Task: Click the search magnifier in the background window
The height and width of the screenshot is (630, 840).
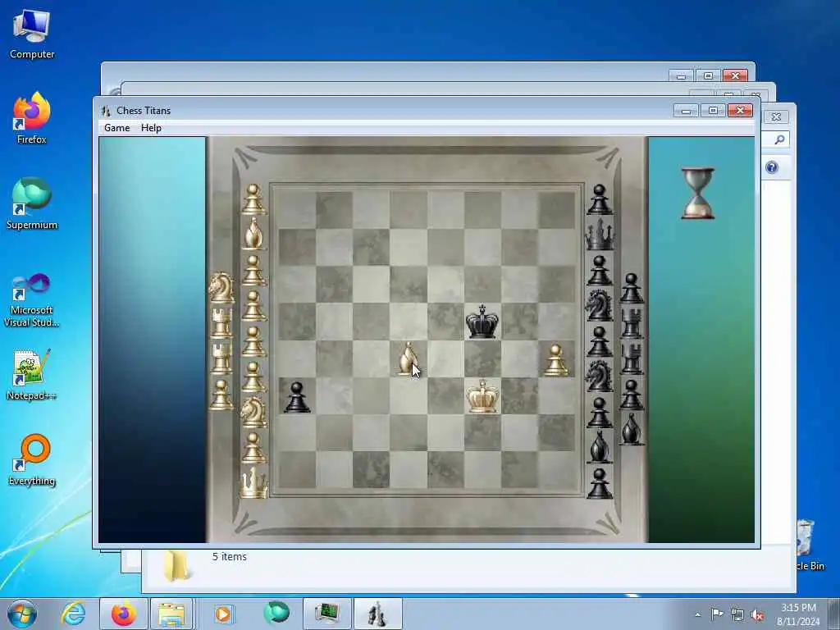Action: click(x=779, y=139)
